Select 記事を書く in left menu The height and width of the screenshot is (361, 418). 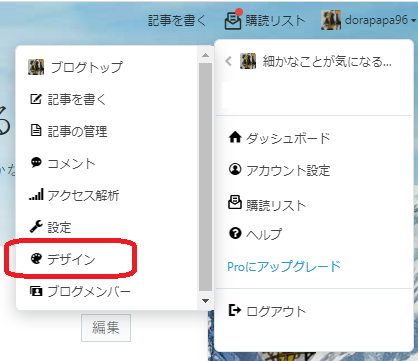77,99
